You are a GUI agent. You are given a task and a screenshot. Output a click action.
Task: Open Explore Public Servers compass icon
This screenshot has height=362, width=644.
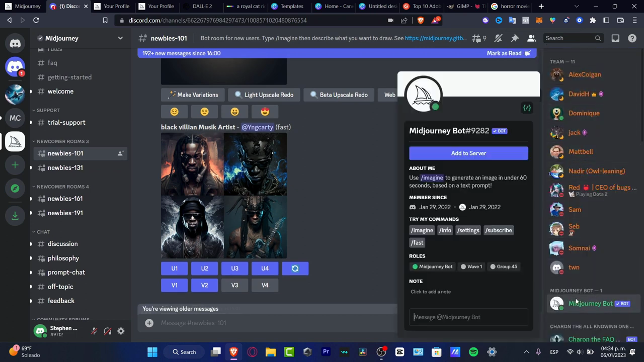15,188
